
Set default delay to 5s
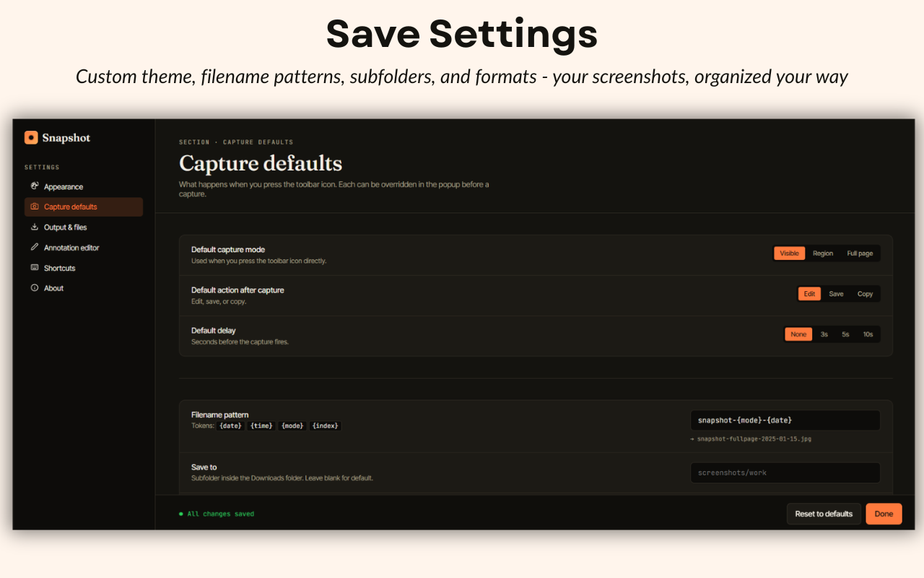coord(845,335)
